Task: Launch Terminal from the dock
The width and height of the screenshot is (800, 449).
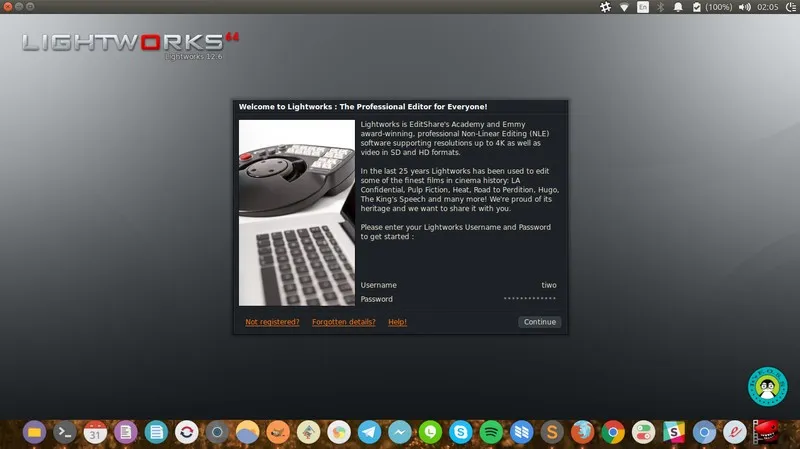Action: coord(64,432)
